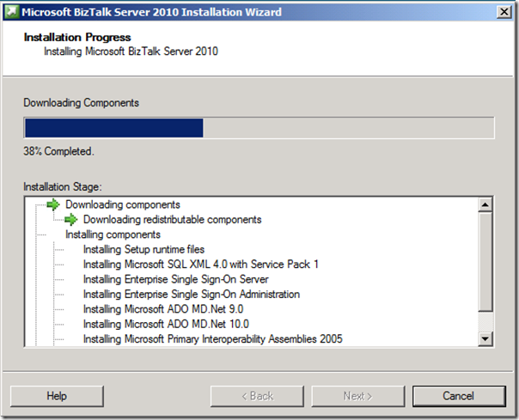Click the Installation Stage label
This screenshot has height=420, width=519.
tap(63, 186)
